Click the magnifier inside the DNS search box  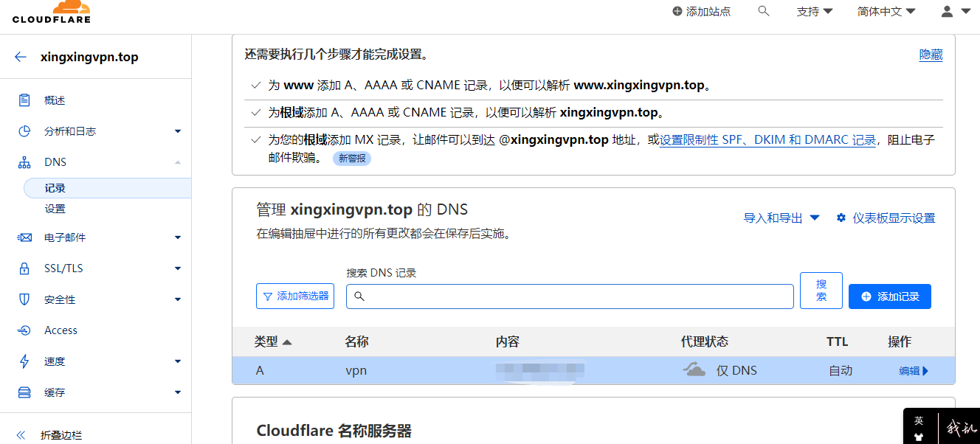(359, 296)
